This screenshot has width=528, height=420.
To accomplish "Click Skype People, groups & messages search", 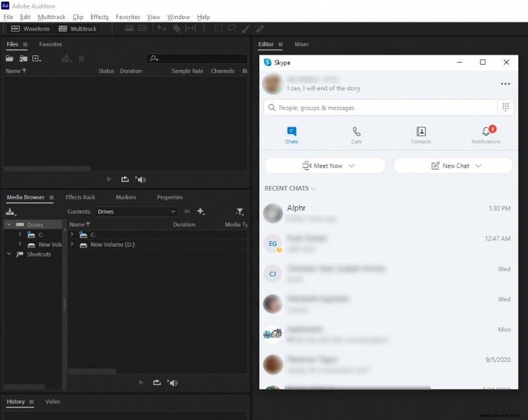I will (x=381, y=107).
